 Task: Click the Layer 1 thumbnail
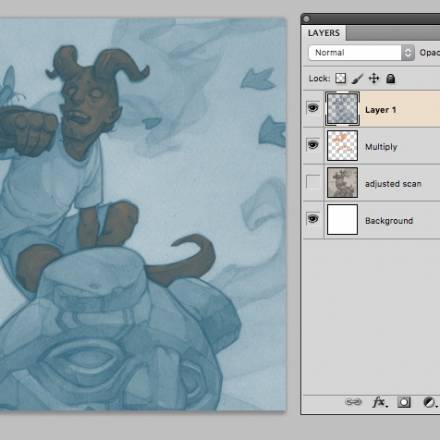tap(342, 109)
